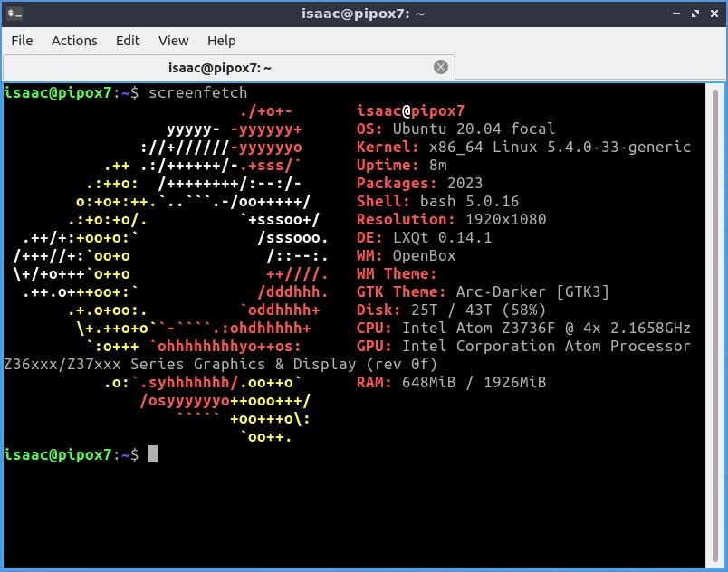Click the DE line LXQt 0.14.1
Screen dimensions: 728x572
(424, 237)
